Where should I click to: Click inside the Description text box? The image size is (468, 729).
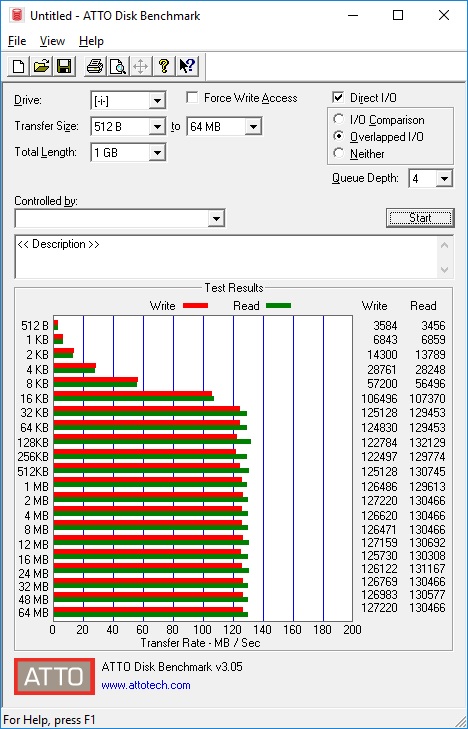point(227,257)
